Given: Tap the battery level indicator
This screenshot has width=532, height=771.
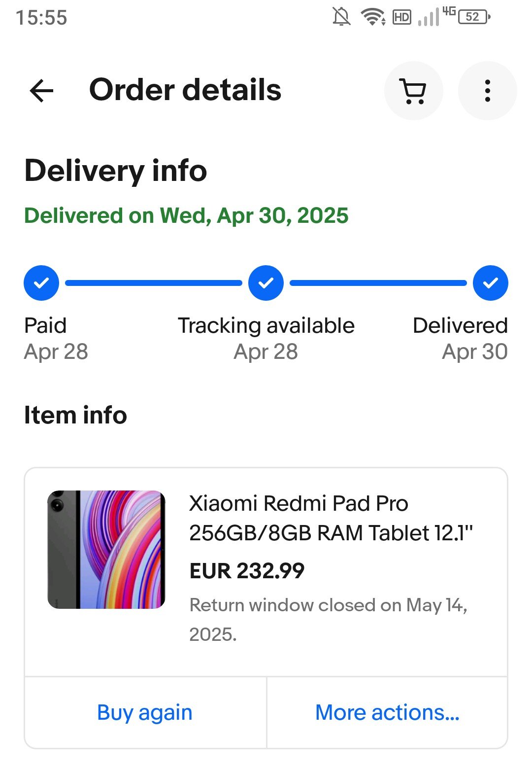Looking at the screenshot, I should [473, 17].
